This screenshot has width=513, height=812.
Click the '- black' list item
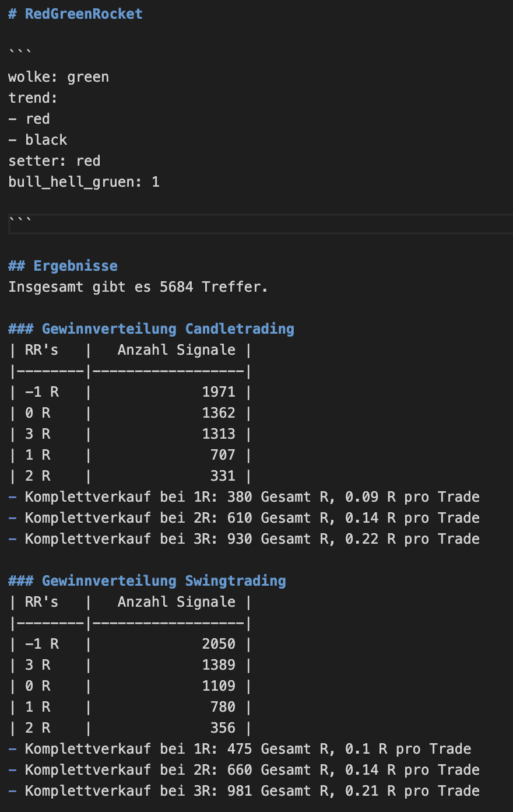click(38, 140)
